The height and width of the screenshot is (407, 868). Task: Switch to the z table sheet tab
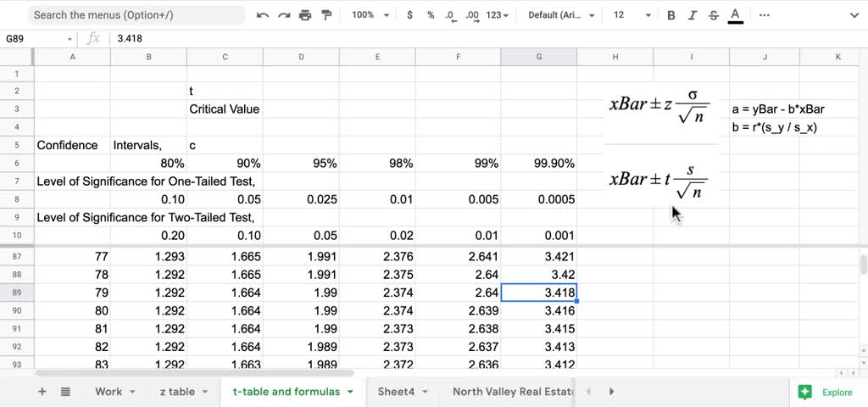(x=183, y=392)
